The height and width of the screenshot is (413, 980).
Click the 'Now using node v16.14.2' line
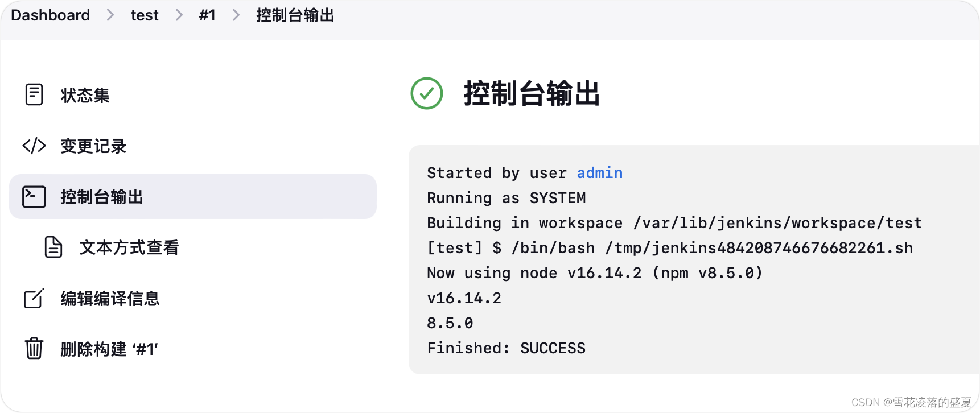(x=595, y=273)
